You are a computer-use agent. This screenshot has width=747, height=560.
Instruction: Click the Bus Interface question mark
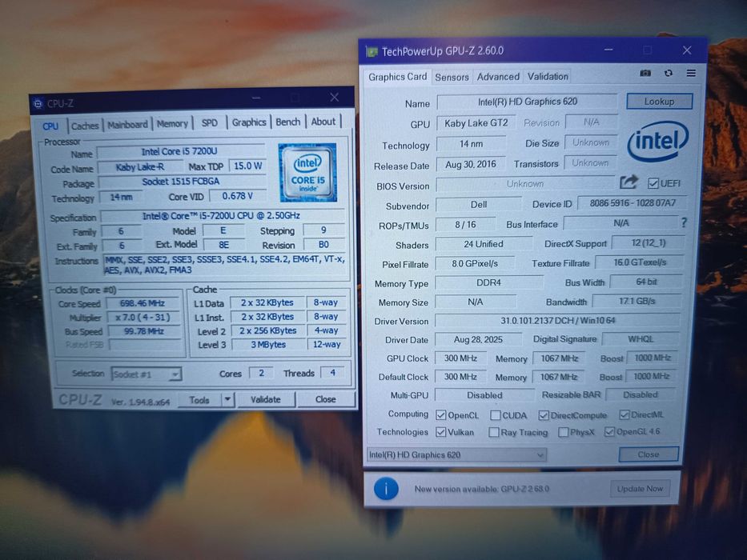click(684, 222)
